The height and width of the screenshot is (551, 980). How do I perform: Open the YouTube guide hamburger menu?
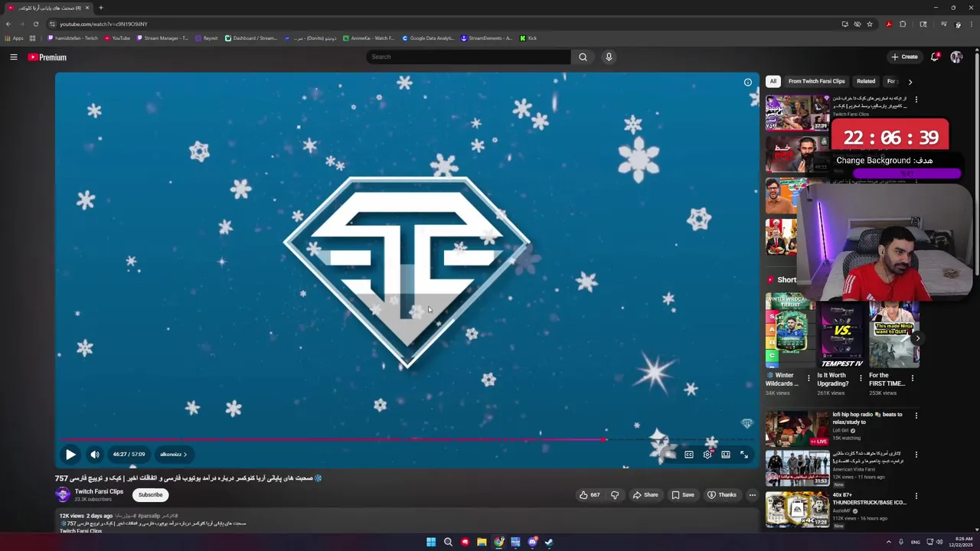14,57
